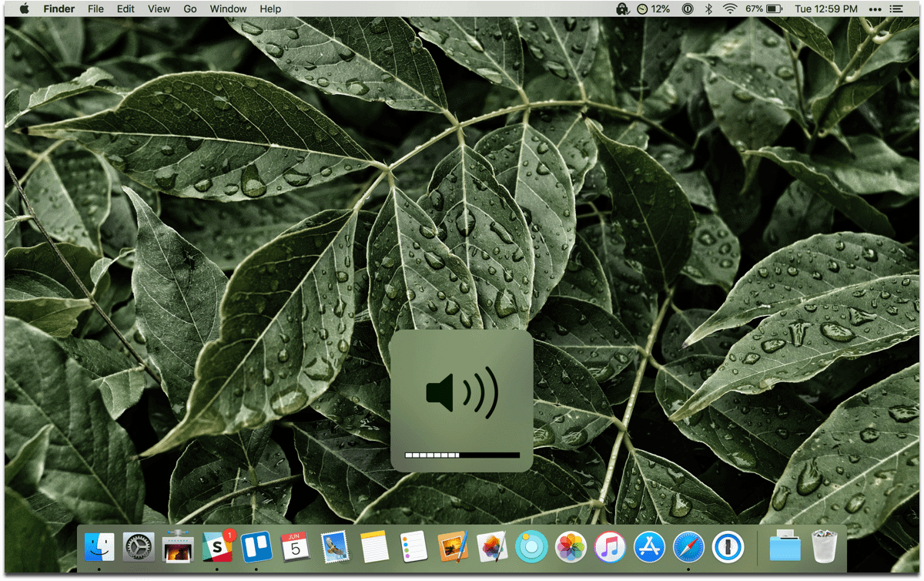Image resolution: width=924 pixels, height=581 pixels.
Task: Open the Reminders app in the Dock
Action: 413,547
